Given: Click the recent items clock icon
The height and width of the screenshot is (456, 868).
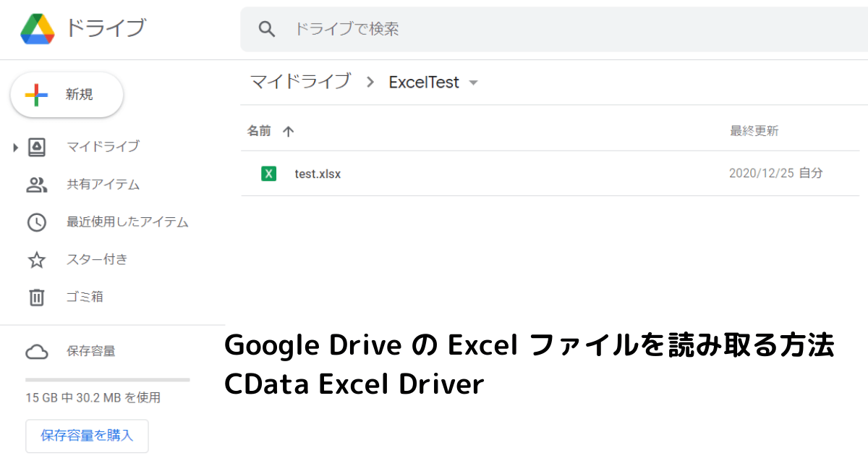Looking at the screenshot, I should coord(36,222).
